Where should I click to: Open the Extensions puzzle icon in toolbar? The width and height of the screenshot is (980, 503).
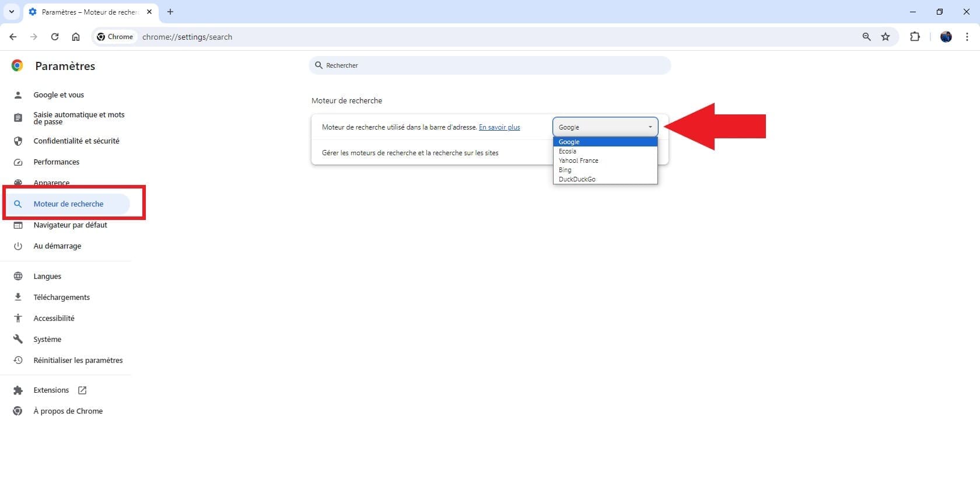coord(915,37)
